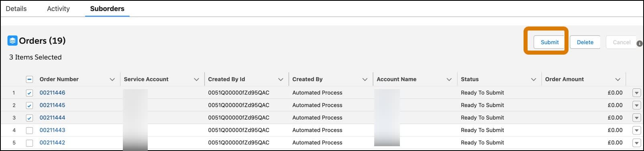Switch to the Details tab
This screenshot has height=151, width=644.
click(x=16, y=8)
